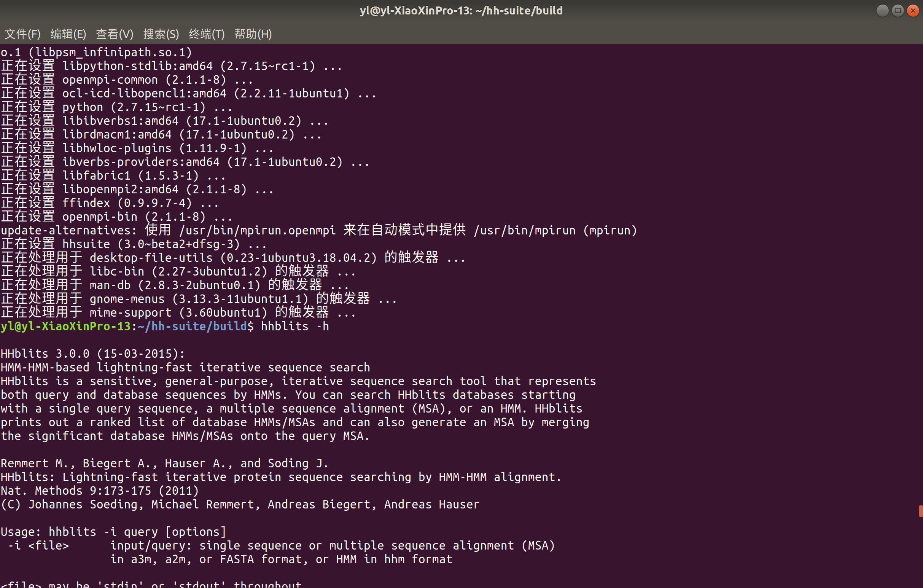Image resolution: width=923 pixels, height=588 pixels.
Task: Click the green username prompt yl@yl-XiaoXinPro-13
Action: (x=65, y=326)
